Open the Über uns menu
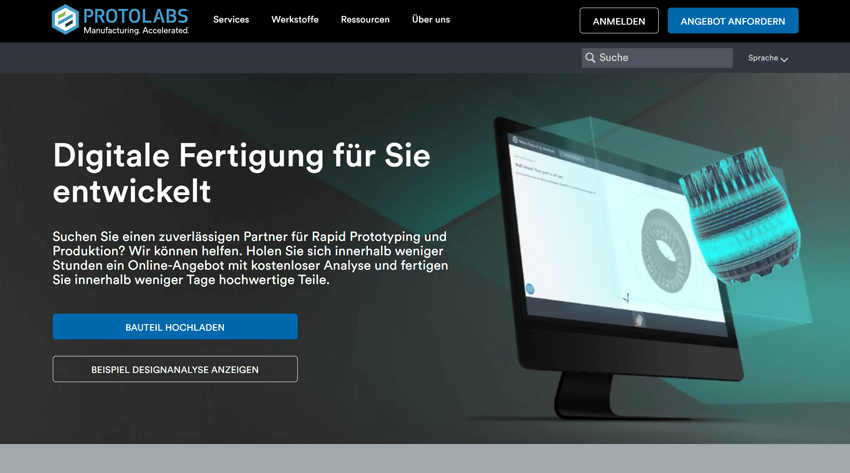Viewport: 850px width, 473px height. 431,20
